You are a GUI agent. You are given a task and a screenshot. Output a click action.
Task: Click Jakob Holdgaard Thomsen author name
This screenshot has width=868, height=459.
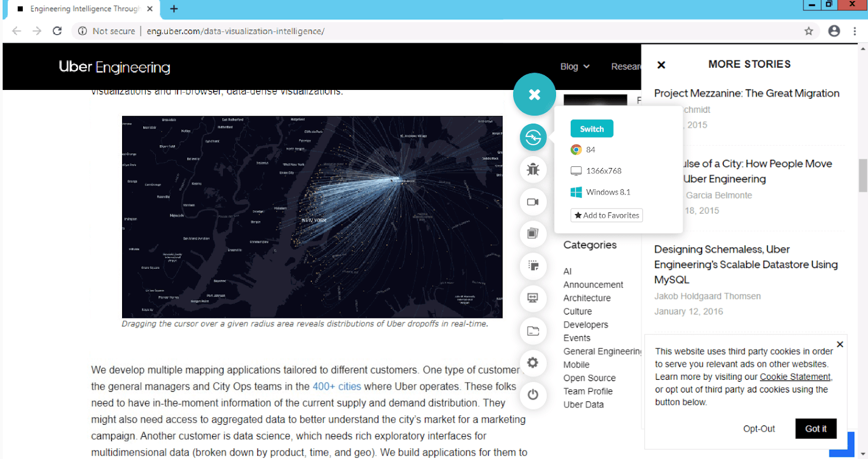click(707, 296)
